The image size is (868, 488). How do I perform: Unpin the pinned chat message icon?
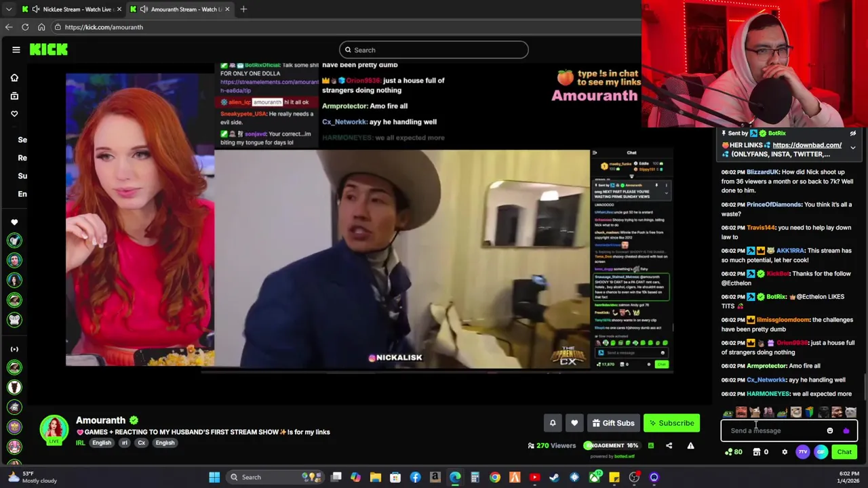[x=852, y=134]
